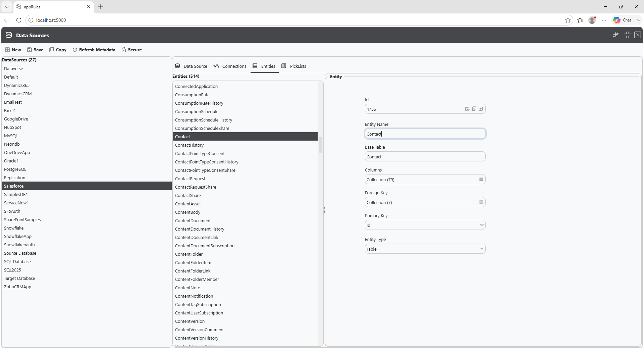Select the Snowflake data source
The width and height of the screenshot is (644, 349).
pos(87,228)
